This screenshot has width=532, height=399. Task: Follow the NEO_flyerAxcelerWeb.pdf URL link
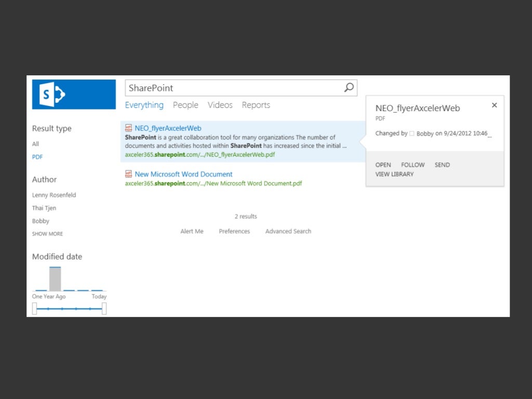(x=200, y=155)
